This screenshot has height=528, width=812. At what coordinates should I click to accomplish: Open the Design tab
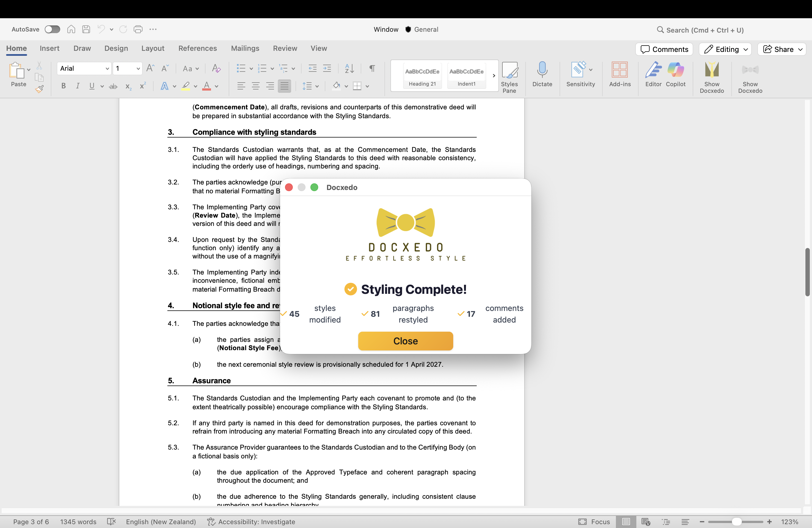[116, 48]
